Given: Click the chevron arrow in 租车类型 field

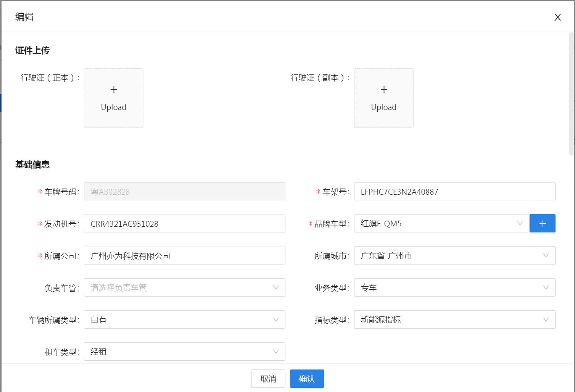Looking at the screenshot, I should (276, 352).
